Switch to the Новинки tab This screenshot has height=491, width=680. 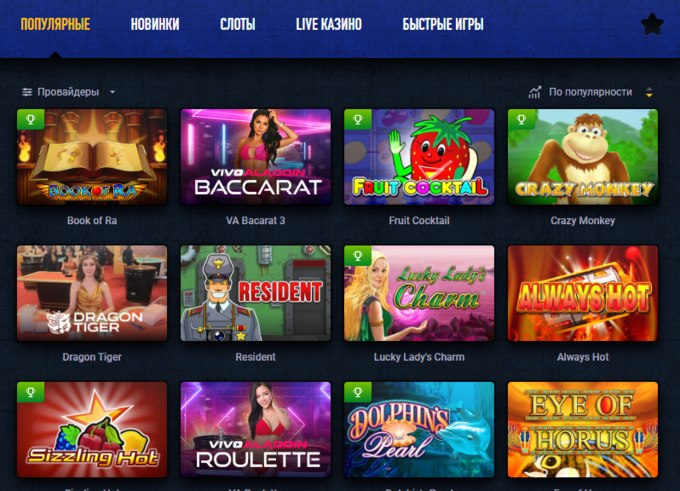coord(155,24)
